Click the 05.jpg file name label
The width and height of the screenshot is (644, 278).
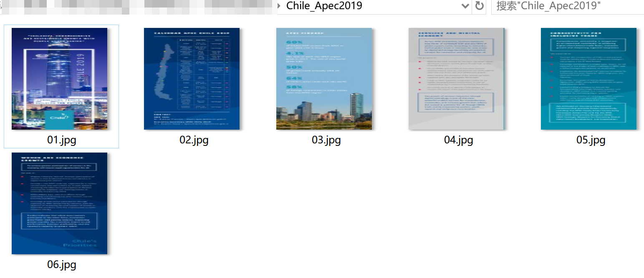[591, 140]
